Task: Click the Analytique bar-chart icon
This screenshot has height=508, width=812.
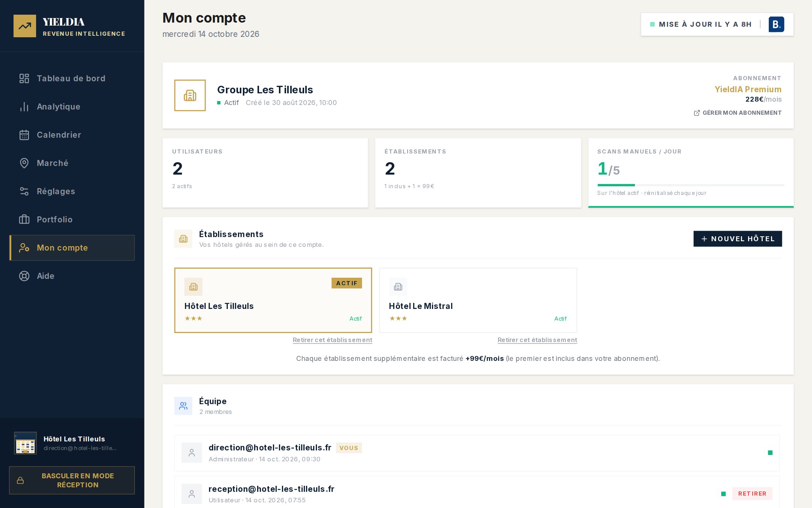Action: (24, 106)
